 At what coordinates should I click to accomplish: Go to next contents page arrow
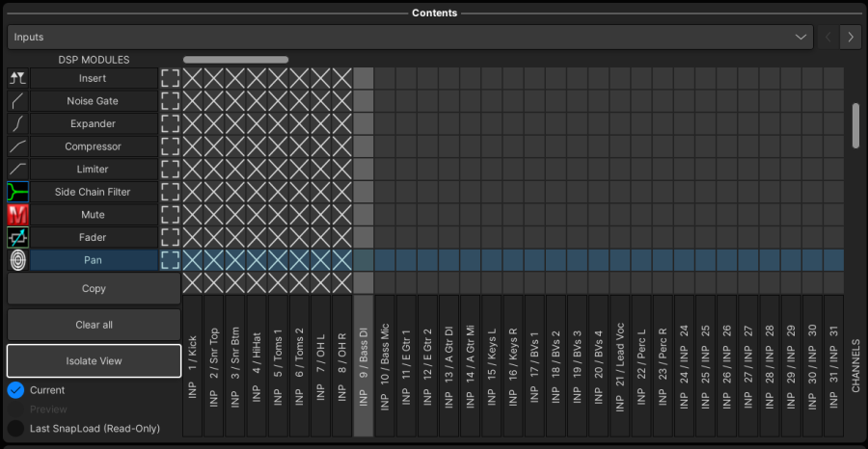tap(850, 37)
